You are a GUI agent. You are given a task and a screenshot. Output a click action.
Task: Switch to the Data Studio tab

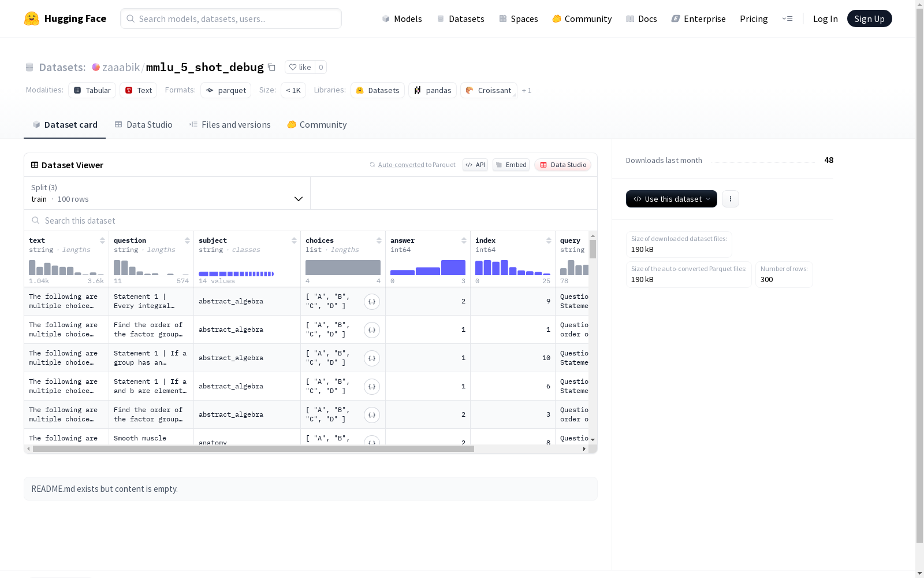coord(143,125)
